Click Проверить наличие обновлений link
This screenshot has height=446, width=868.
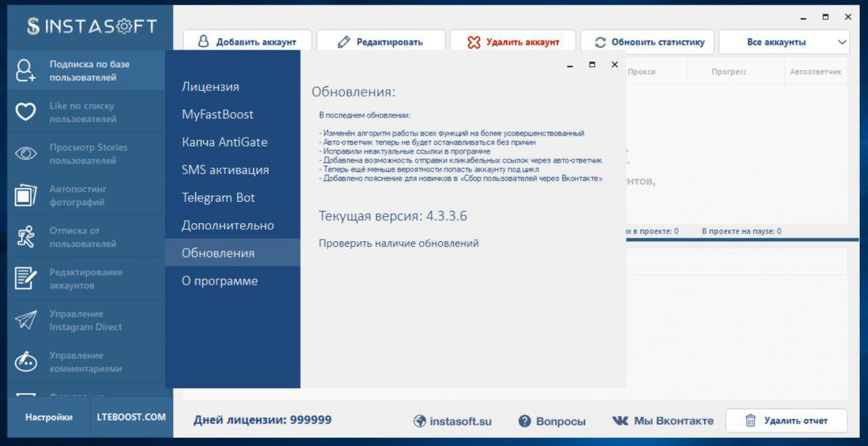[399, 243]
